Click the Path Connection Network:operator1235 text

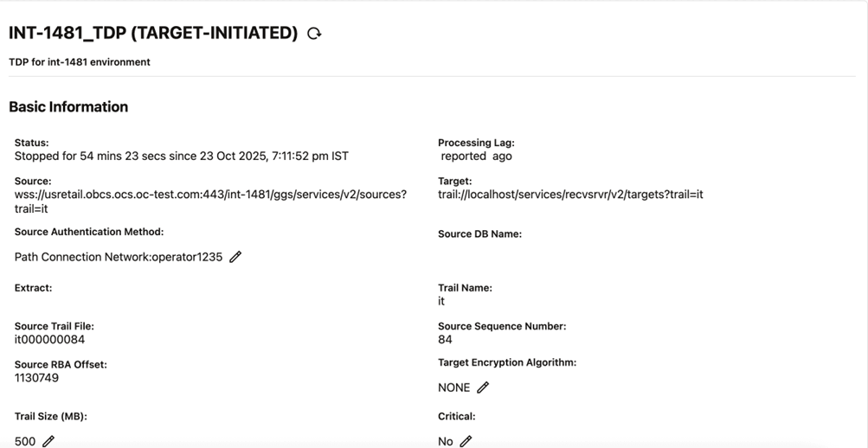coord(119,257)
